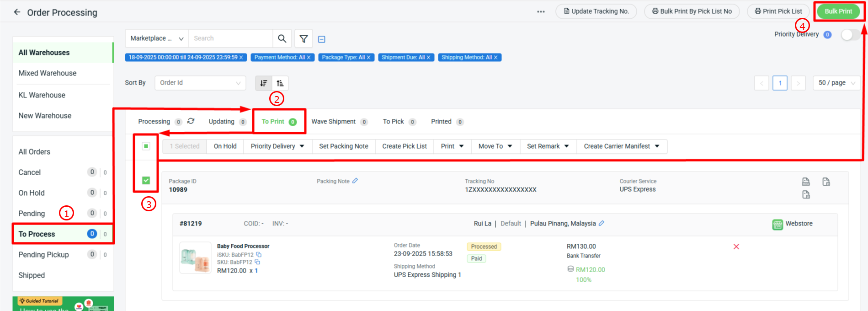Open the filter funnel icon

click(x=304, y=39)
